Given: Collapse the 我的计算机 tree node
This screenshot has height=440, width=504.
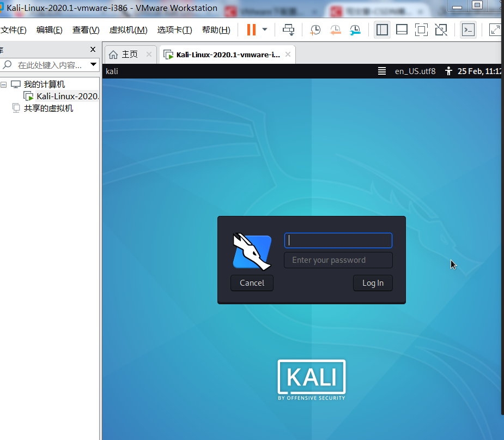Looking at the screenshot, I should (4, 85).
